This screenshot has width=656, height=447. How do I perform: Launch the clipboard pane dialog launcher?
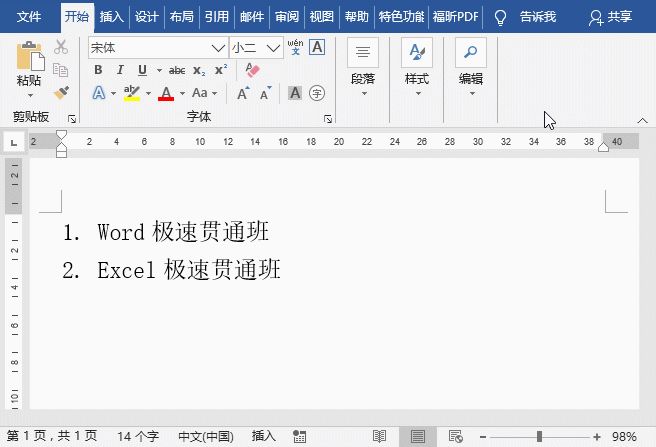coord(72,119)
